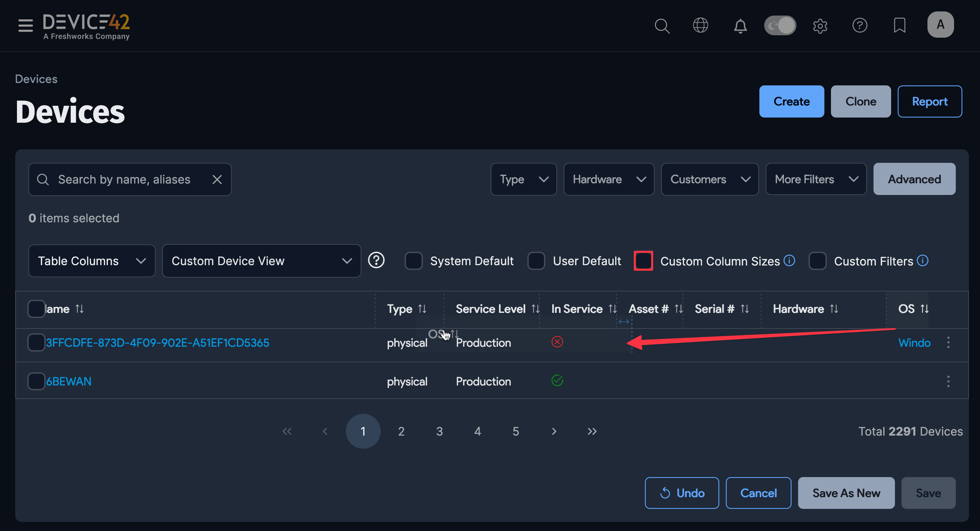Viewport: 980px width, 531px height.
Task: Go to page 3 of results
Action: click(440, 431)
